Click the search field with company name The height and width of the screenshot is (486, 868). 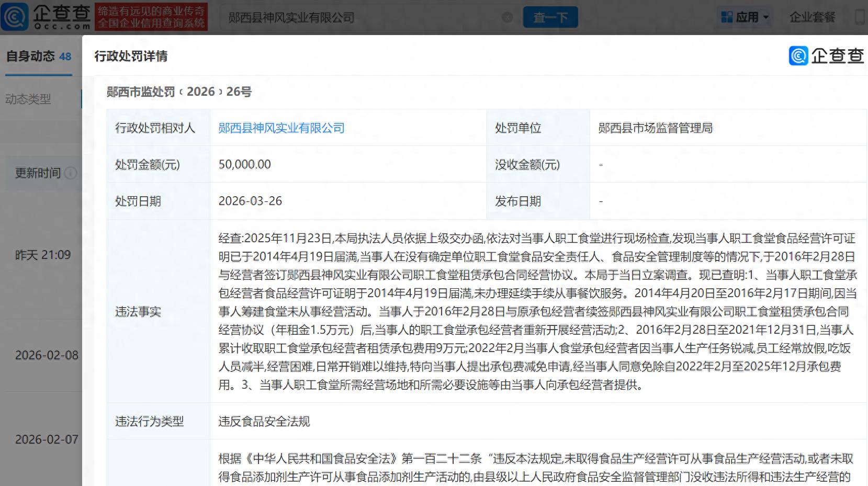[361, 18]
